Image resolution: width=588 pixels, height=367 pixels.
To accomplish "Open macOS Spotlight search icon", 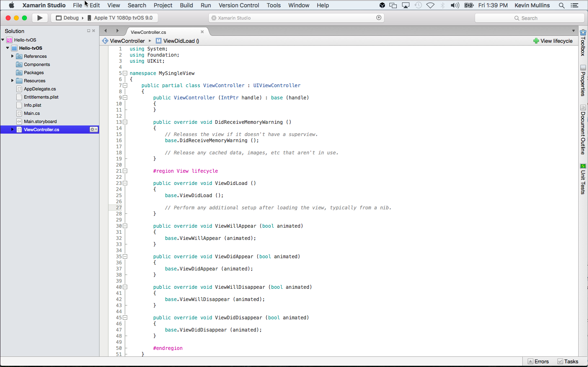I will point(561,5).
